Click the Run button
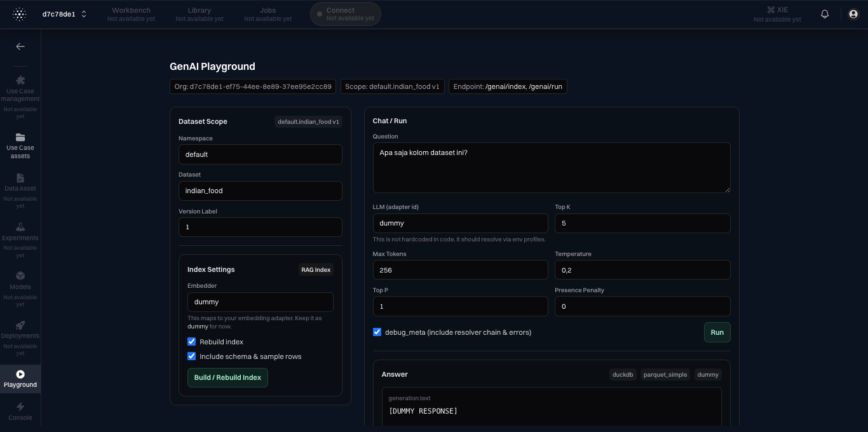868x432 pixels. [x=717, y=332]
